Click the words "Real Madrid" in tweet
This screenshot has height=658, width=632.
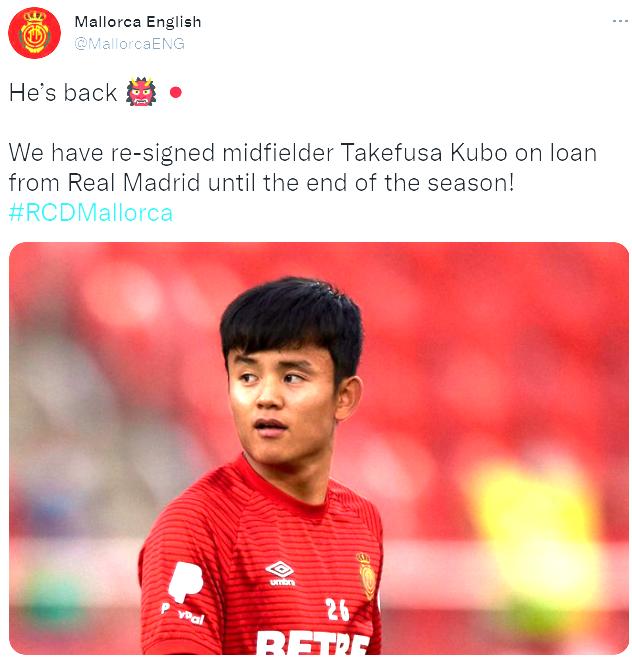tap(133, 183)
